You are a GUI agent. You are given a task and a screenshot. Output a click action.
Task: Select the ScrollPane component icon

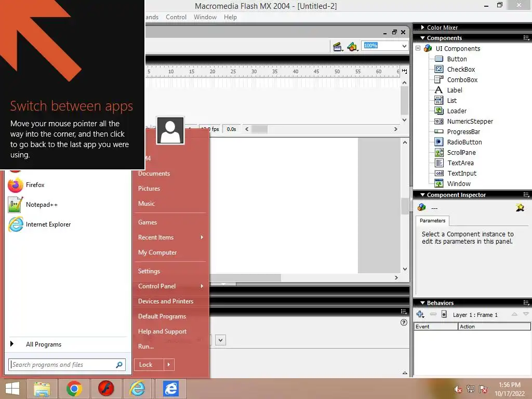tap(438, 152)
